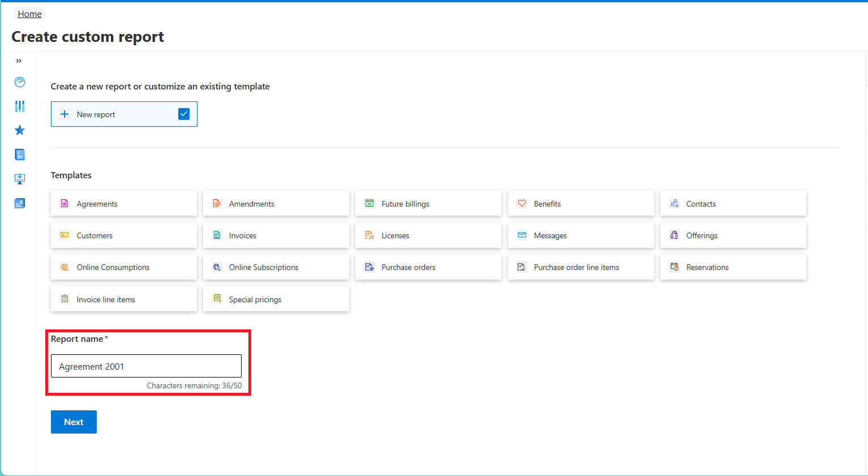Image resolution: width=868 pixels, height=476 pixels.
Task: Click the Future billings calendar icon
Action: pyautogui.click(x=369, y=204)
